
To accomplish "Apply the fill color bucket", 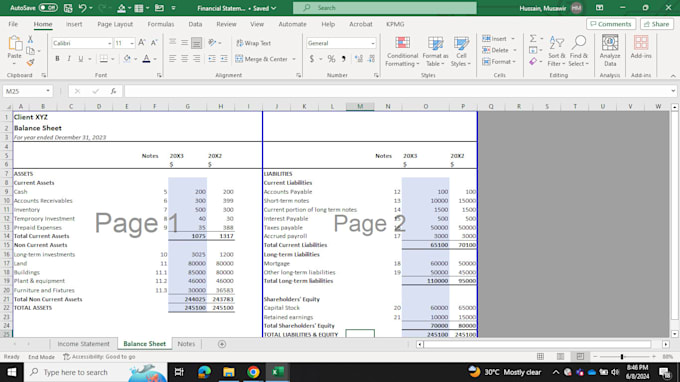I will [127, 59].
